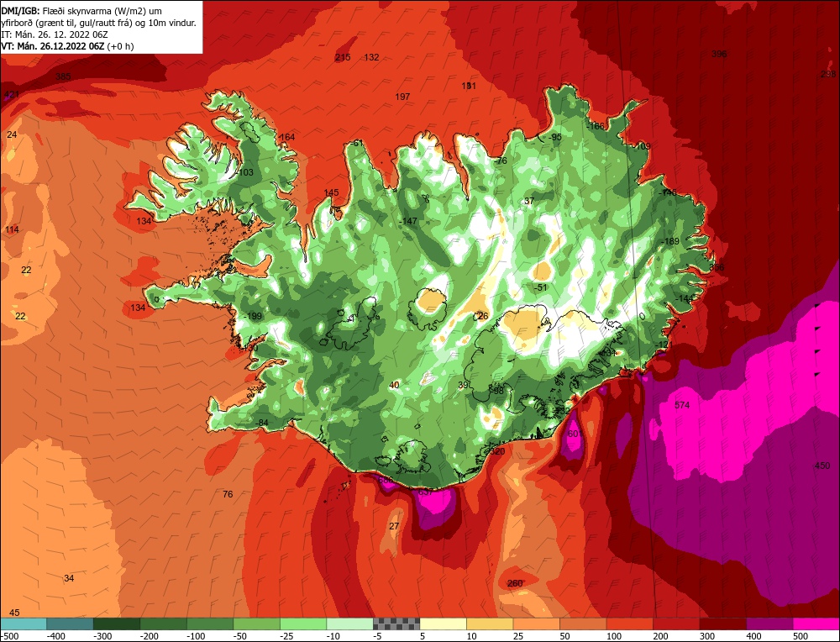The height and width of the screenshot is (642, 840).
Task: Click the map value '574' in the magenta area
Action: [682, 405]
